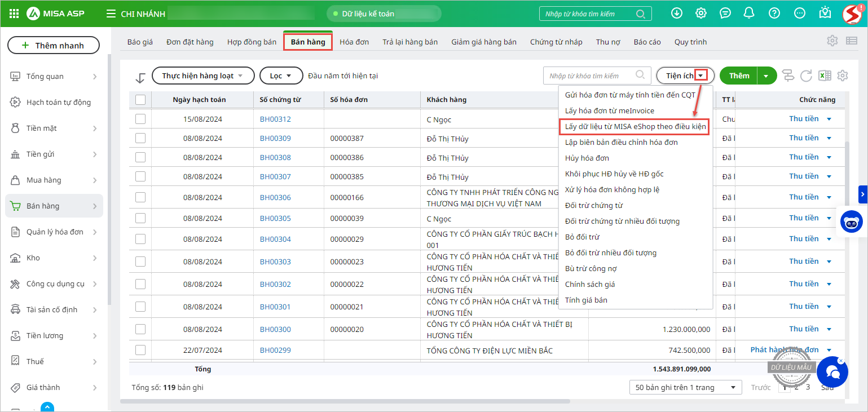The width and height of the screenshot is (868, 412).
Task: Select all rows with header checkbox
Action: (x=140, y=100)
